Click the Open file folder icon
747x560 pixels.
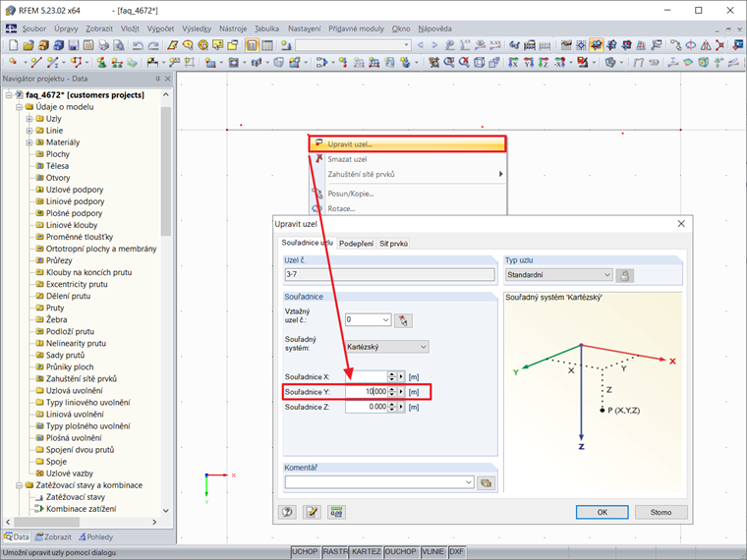[29, 46]
